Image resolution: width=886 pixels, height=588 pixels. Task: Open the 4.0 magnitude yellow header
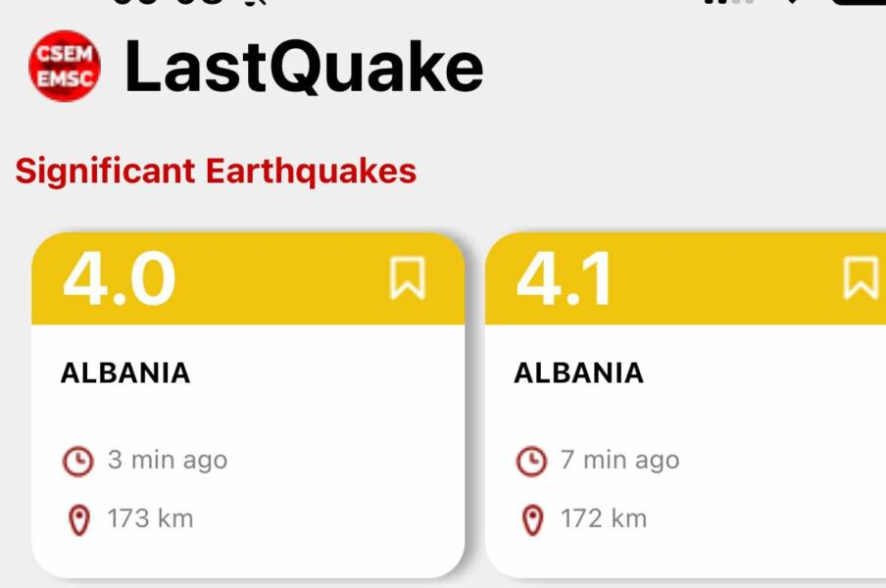[x=248, y=278]
